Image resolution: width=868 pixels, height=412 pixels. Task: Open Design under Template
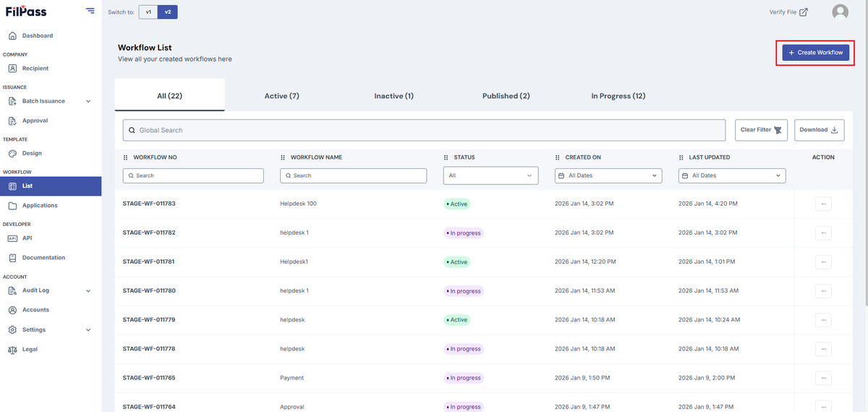[x=32, y=154]
